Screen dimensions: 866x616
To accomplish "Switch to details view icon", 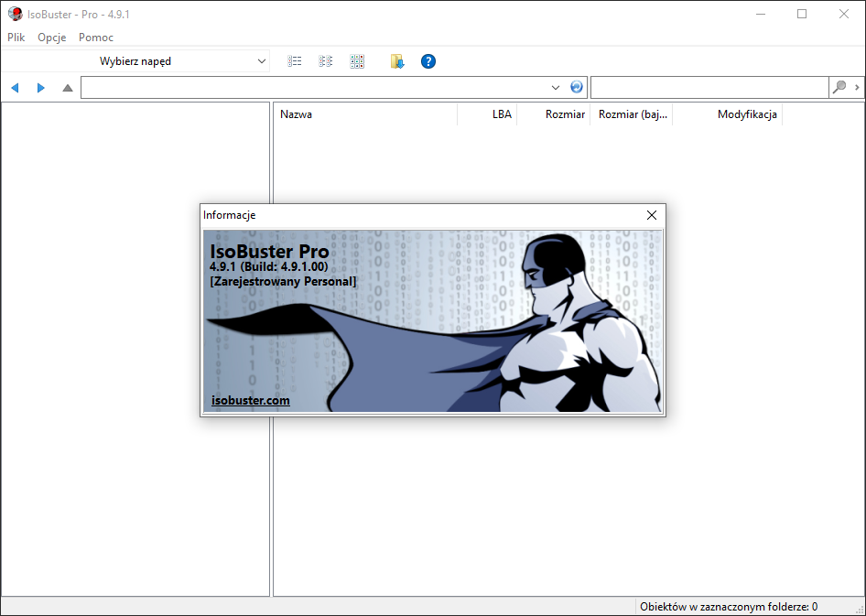I will (x=326, y=61).
